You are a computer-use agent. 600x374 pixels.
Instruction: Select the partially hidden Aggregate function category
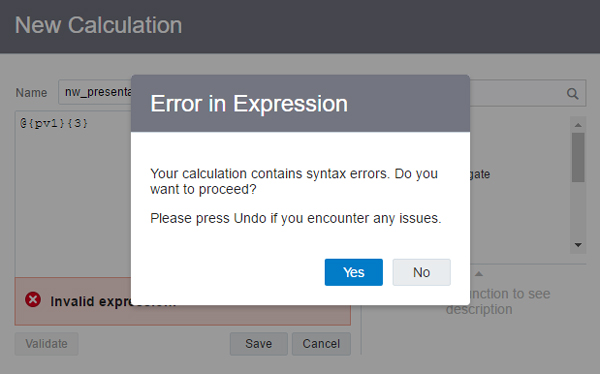[480, 174]
